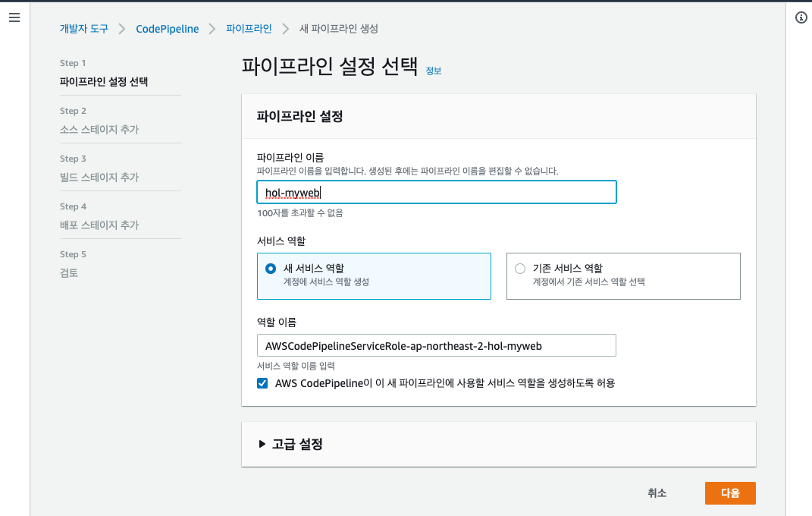Select Step 2 소스 스테이지 추가

(99, 129)
